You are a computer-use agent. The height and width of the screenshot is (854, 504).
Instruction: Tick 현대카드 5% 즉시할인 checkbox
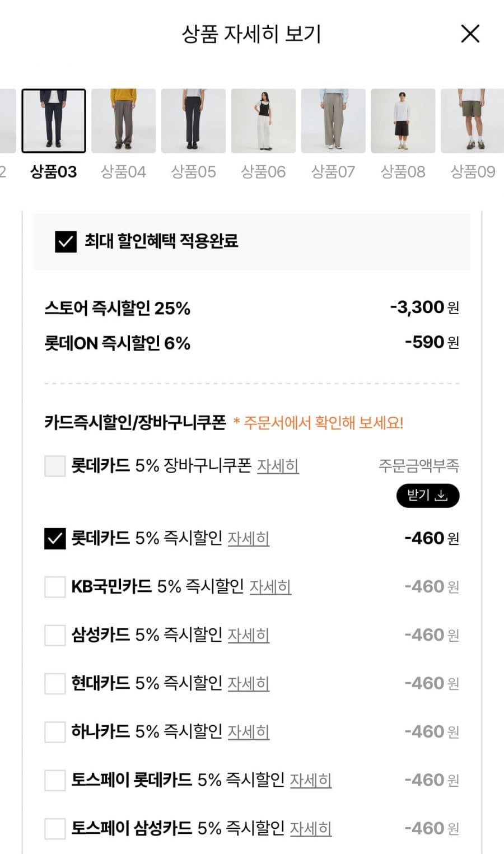55,684
